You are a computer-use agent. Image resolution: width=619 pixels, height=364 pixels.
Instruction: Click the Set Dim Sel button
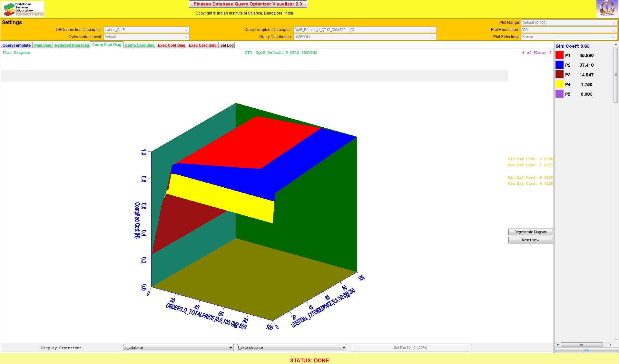(410, 348)
